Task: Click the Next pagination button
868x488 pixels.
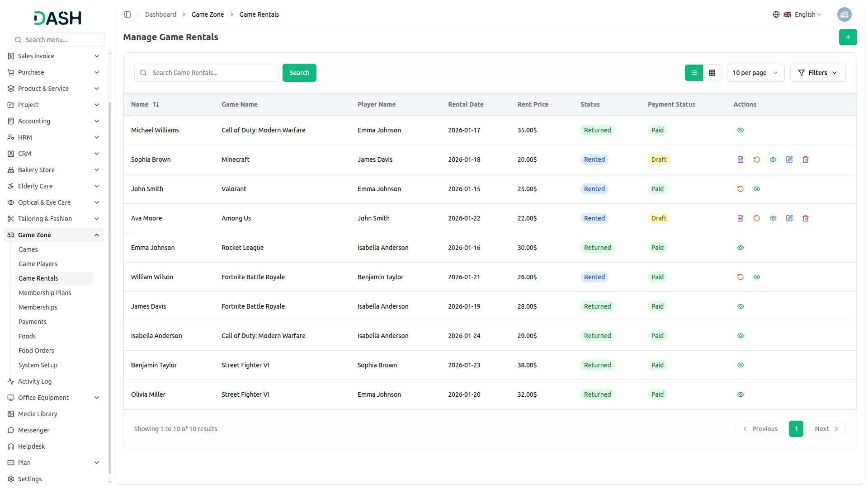Action: point(827,429)
